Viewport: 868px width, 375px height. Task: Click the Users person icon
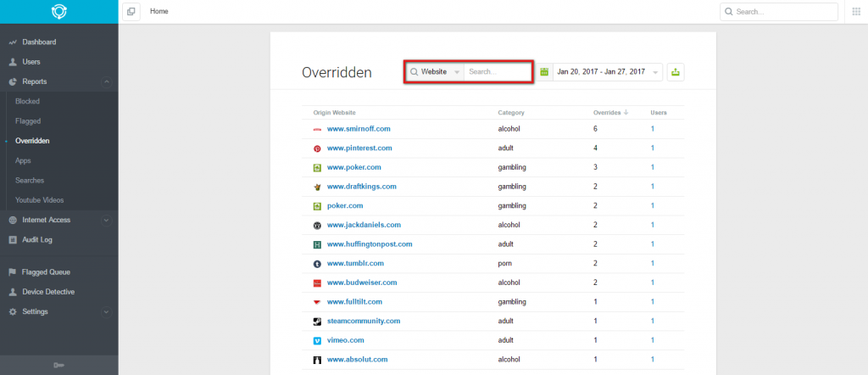click(12, 62)
